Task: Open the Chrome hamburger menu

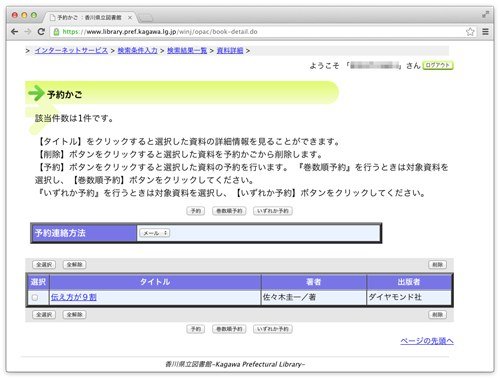Action: coord(485,32)
